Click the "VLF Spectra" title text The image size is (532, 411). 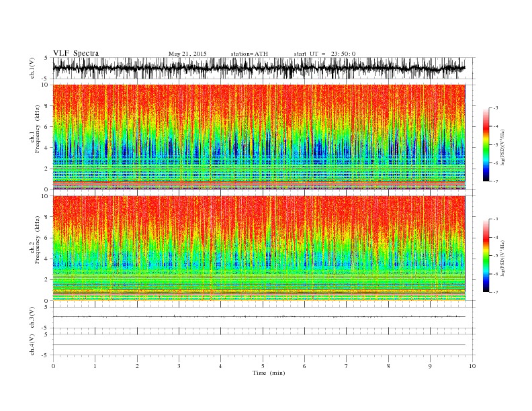click(x=76, y=53)
